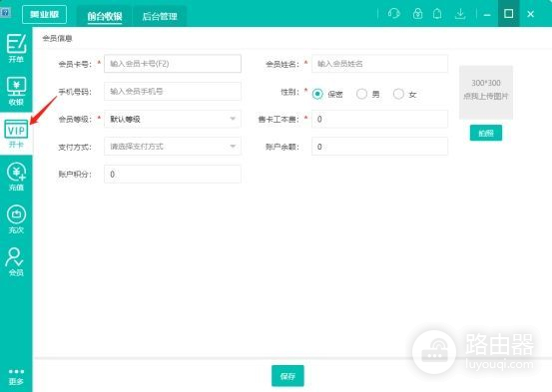Select the 女 gender radio button

coord(398,94)
